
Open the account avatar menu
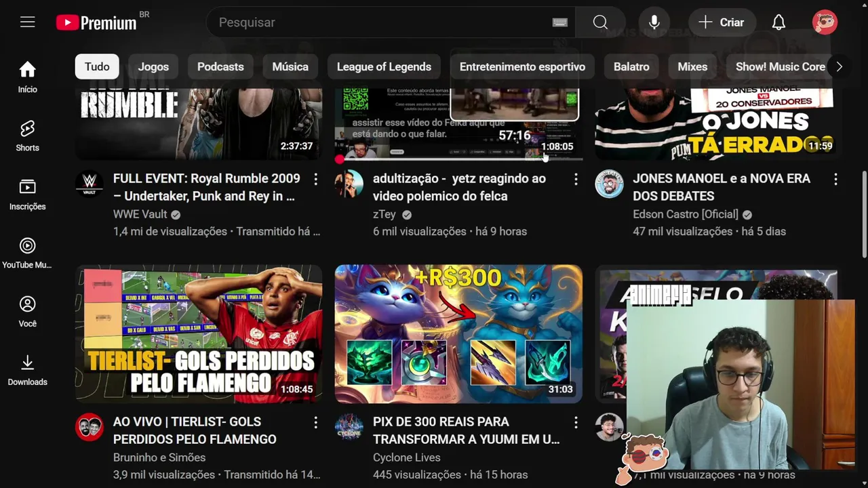coord(825,22)
